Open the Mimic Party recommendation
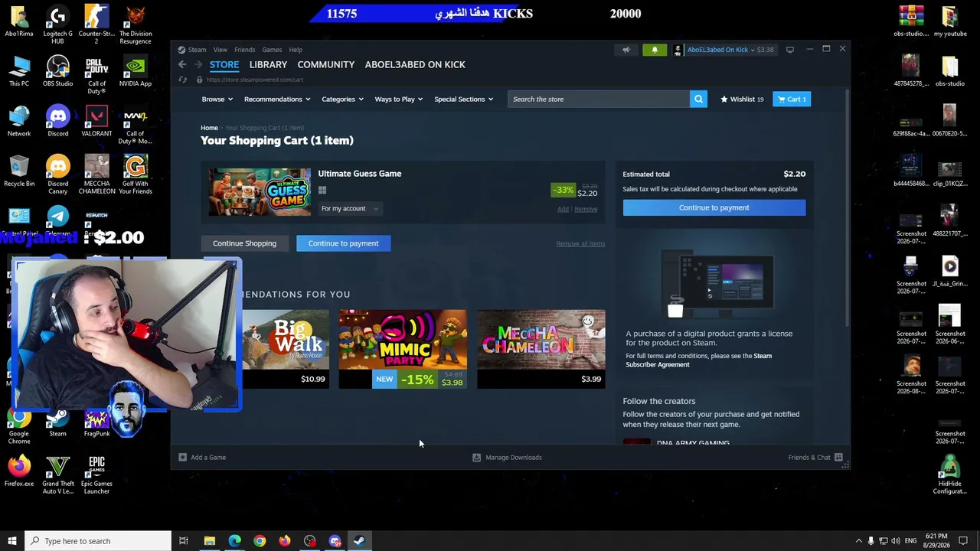The image size is (980, 551). pyautogui.click(x=403, y=349)
